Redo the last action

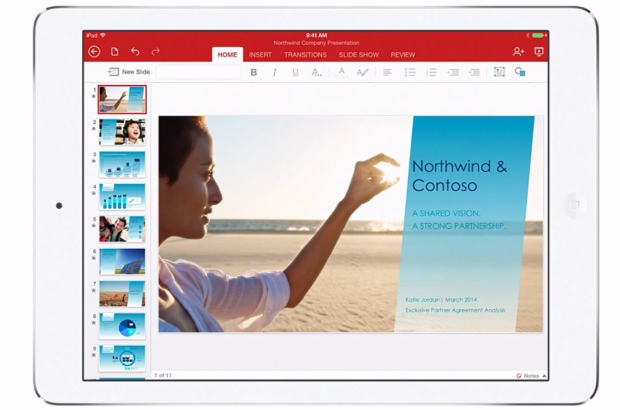click(155, 52)
